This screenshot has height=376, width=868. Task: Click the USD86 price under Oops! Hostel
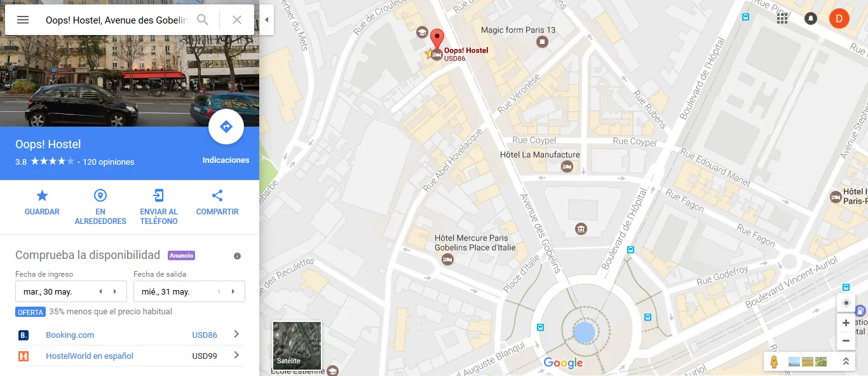pos(455,59)
